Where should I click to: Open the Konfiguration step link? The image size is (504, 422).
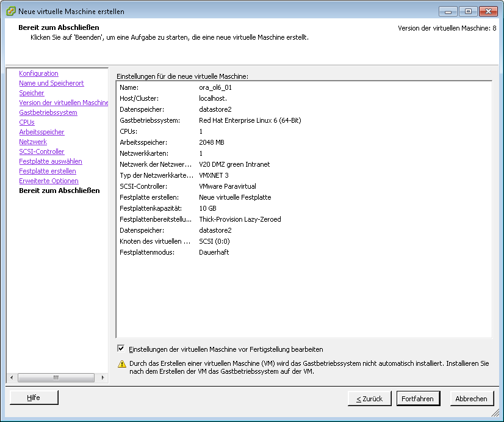pyautogui.click(x=38, y=73)
